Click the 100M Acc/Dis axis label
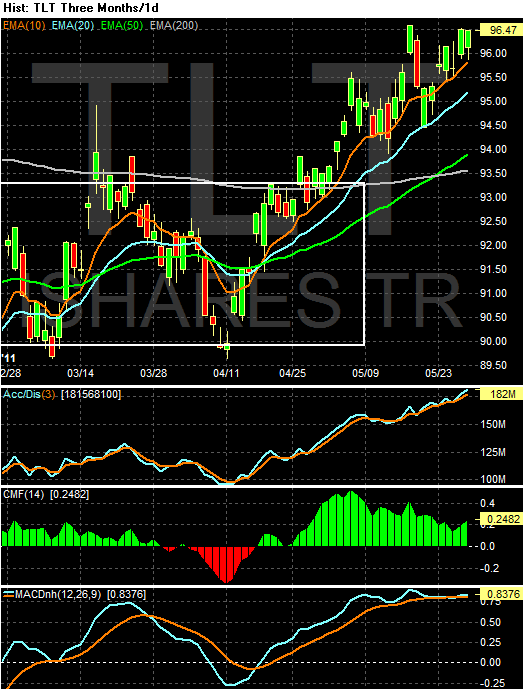 493,479
